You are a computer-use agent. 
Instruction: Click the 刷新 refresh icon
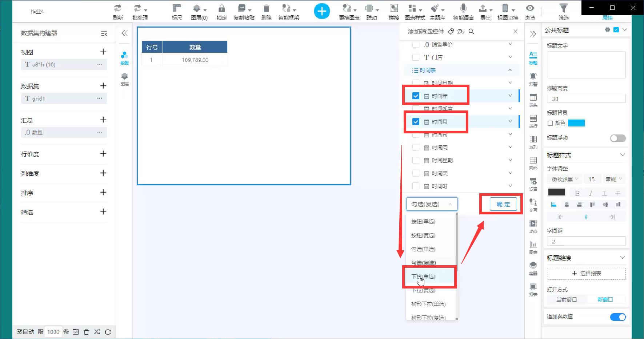117,8
